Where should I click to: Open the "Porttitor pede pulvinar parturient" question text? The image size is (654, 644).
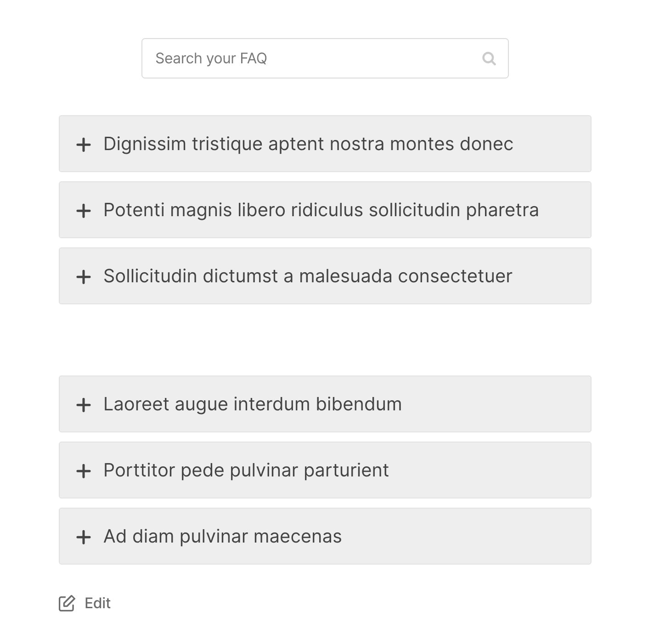(246, 470)
